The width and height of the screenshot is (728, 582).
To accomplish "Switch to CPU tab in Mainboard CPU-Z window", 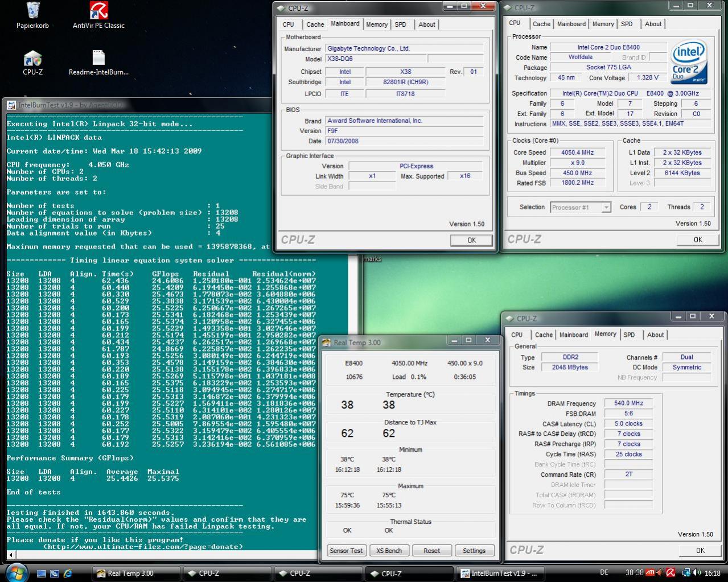I will coord(289,24).
